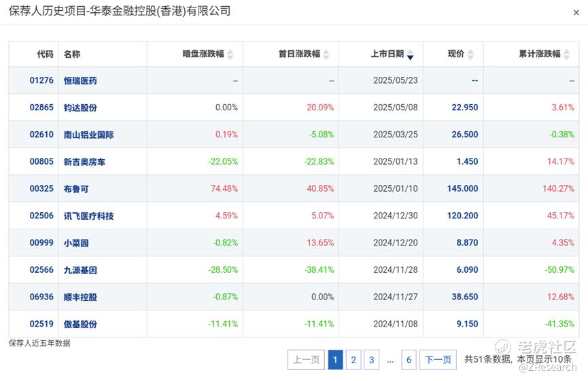
Task: Close the sponsor history dialog
Action: pyautogui.click(x=576, y=12)
